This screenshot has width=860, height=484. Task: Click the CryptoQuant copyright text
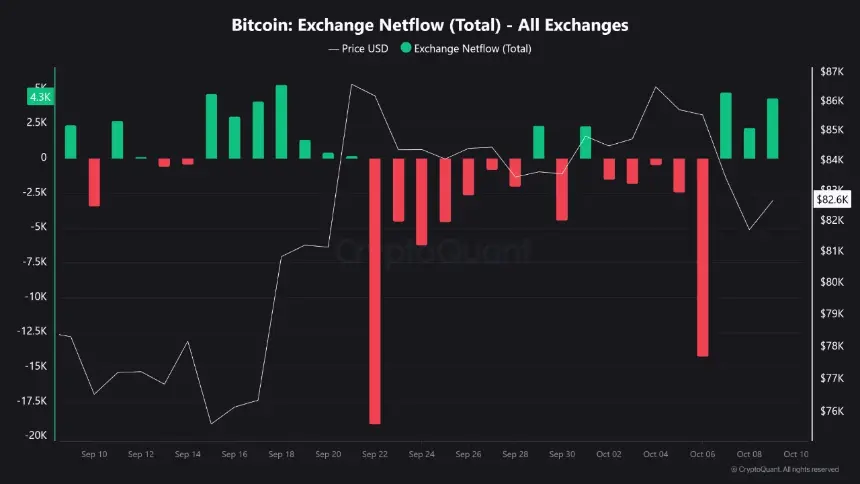[x=785, y=469]
